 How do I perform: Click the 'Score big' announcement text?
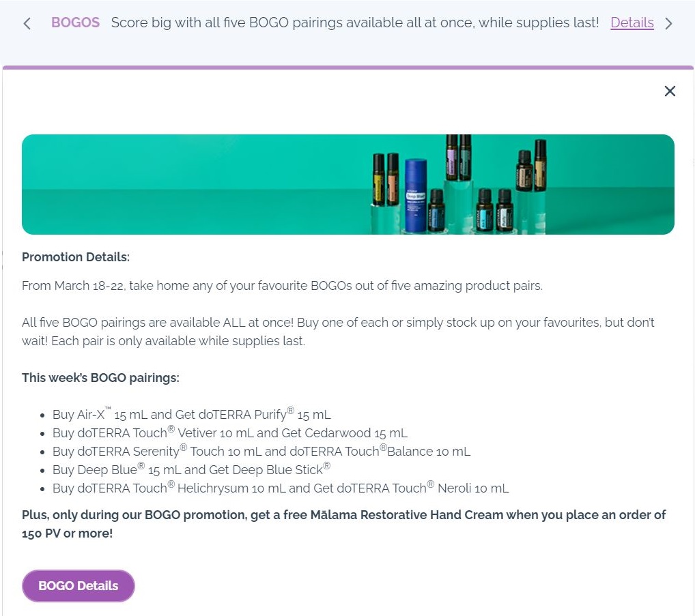tap(354, 23)
